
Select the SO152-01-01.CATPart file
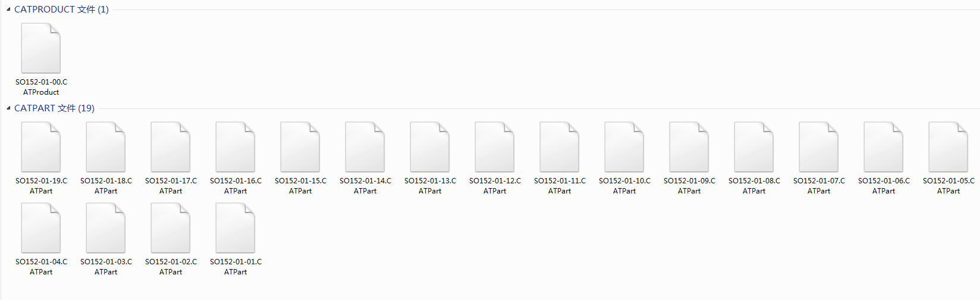(x=235, y=228)
